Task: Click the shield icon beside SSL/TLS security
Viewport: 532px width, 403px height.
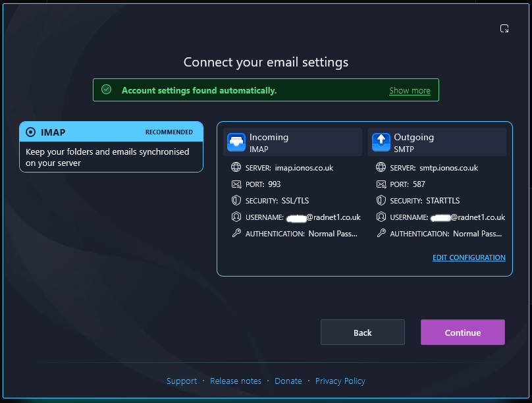Action: tap(236, 200)
